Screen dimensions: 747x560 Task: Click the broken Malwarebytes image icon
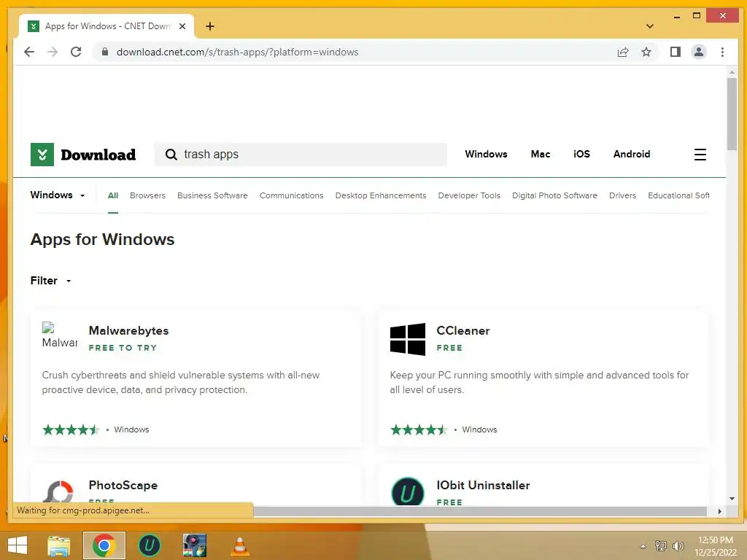pyautogui.click(x=59, y=335)
